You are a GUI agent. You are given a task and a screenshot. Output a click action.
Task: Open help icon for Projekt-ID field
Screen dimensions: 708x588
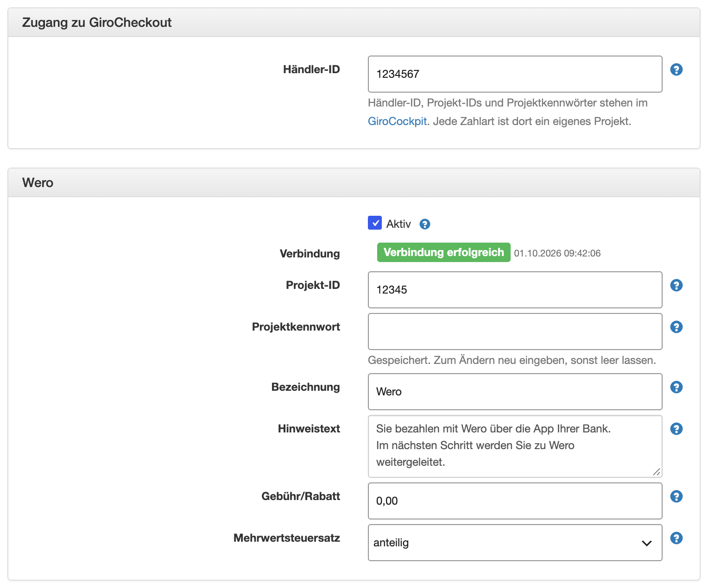676,285
